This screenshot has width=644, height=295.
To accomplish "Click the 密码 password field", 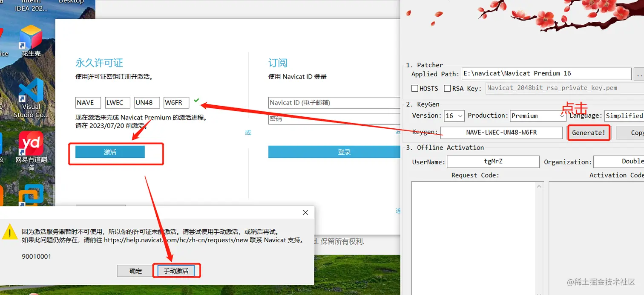I will 334,119.
